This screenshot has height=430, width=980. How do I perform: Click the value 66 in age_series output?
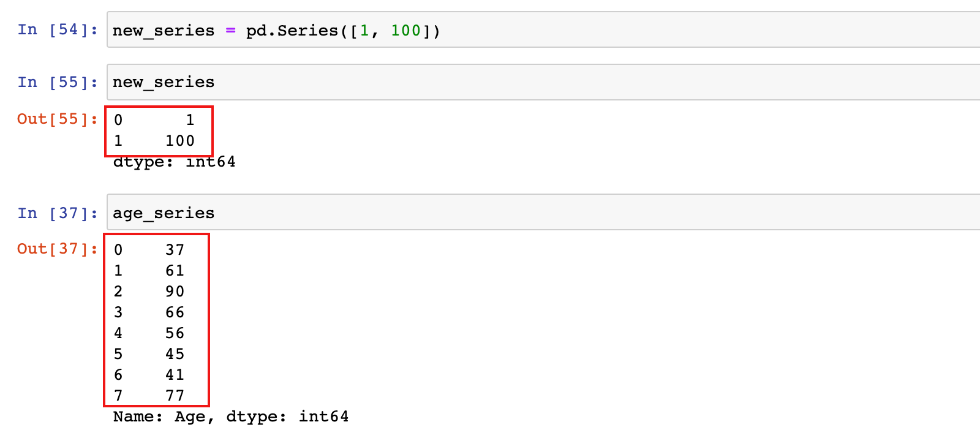click(x=175, y=312)
